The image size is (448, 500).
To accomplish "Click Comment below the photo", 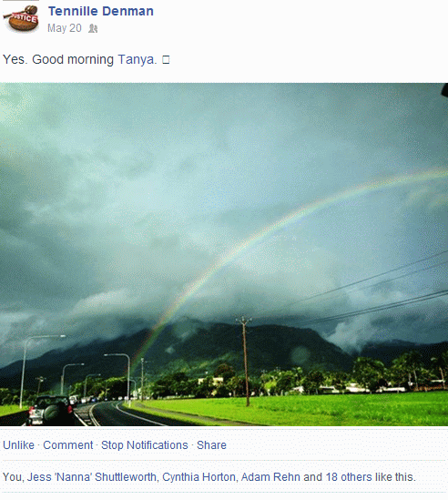I will (x=68, y=444).
